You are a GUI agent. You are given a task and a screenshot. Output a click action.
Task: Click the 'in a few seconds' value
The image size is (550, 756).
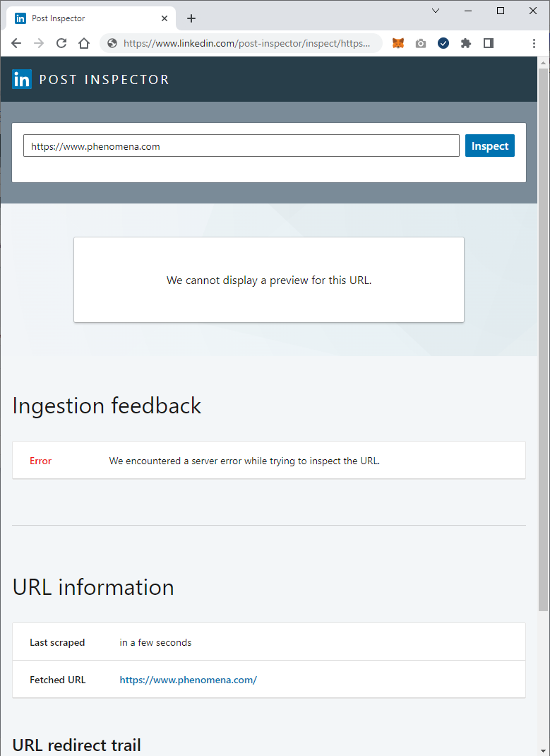tap(155, 643)
